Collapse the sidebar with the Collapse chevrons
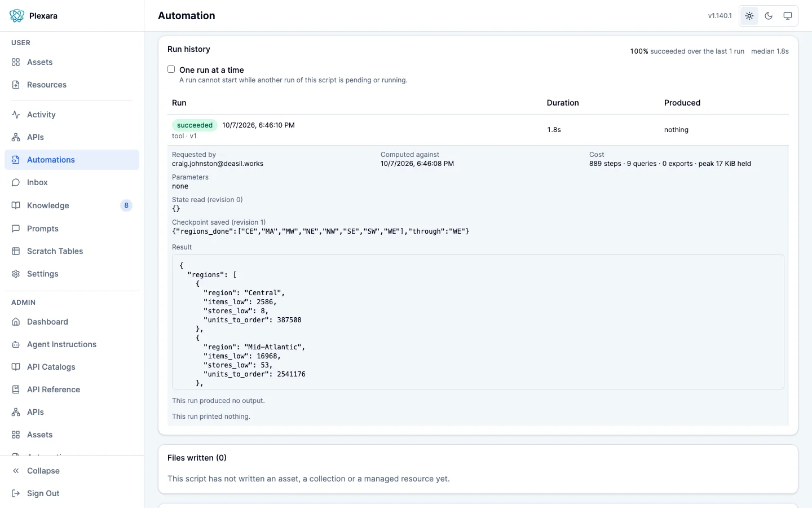812x508 pixels. [16, 471]
